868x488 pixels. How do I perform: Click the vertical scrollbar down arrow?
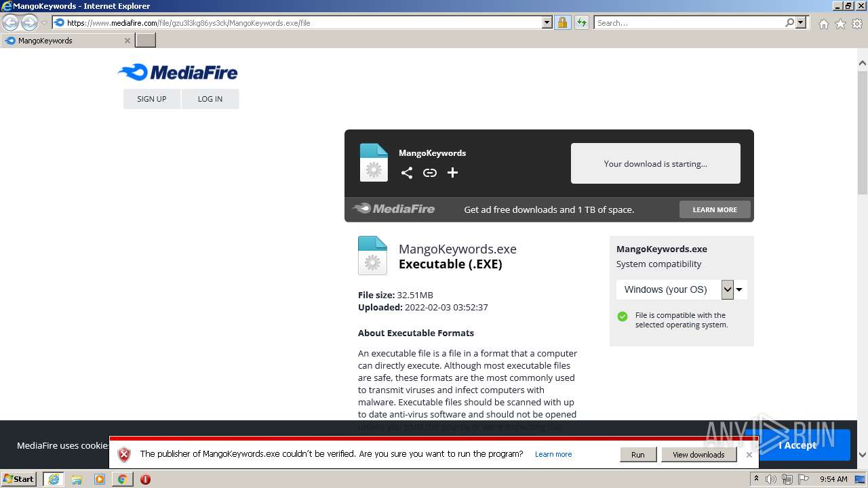click(x=863, y=455)
